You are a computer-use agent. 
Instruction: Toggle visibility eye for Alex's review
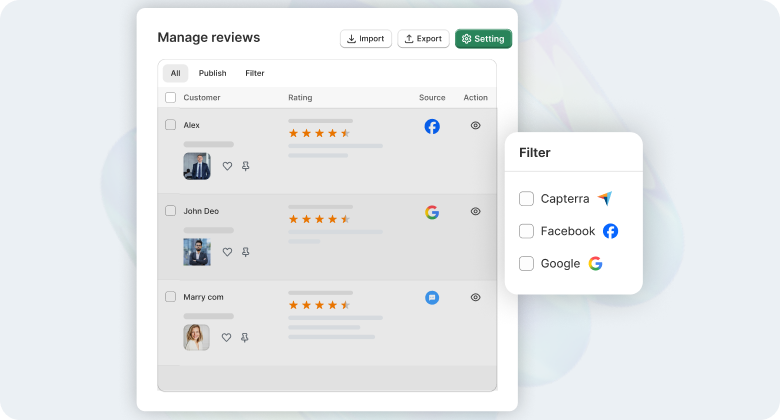476,126
